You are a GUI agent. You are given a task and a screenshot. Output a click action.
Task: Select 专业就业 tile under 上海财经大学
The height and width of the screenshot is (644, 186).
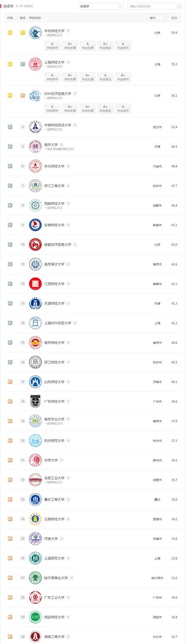[x=105, y=77]
